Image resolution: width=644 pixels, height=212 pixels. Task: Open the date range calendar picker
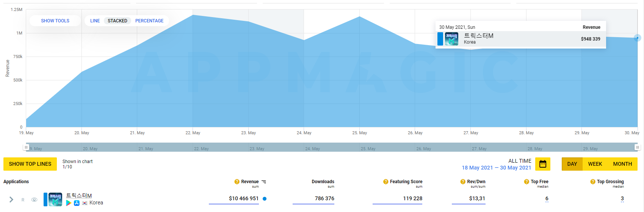(x=542, y=164)
